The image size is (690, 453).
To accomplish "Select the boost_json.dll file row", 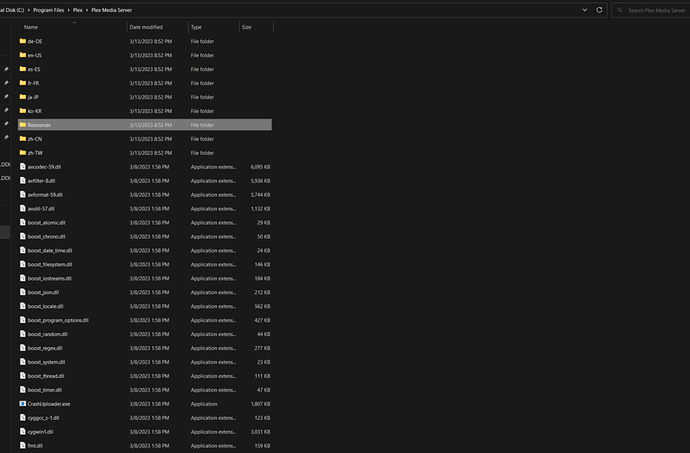I will pyautogui.click(x=145, y=292).
